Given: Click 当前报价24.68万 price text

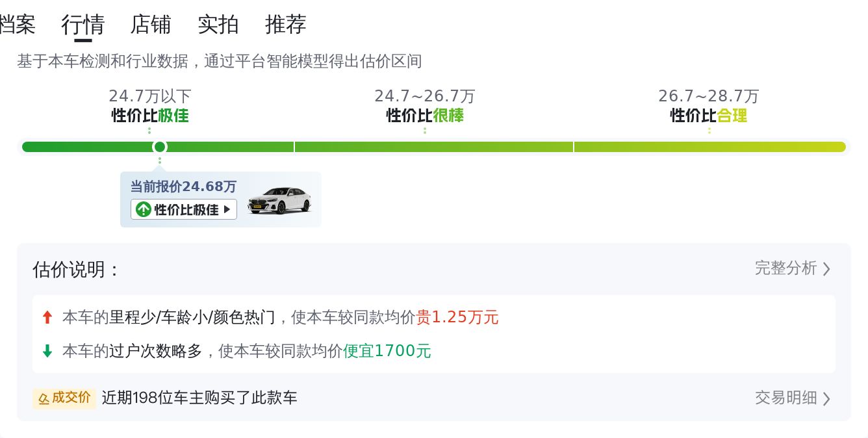Looking at the screenshot, I should click(183, 187).
